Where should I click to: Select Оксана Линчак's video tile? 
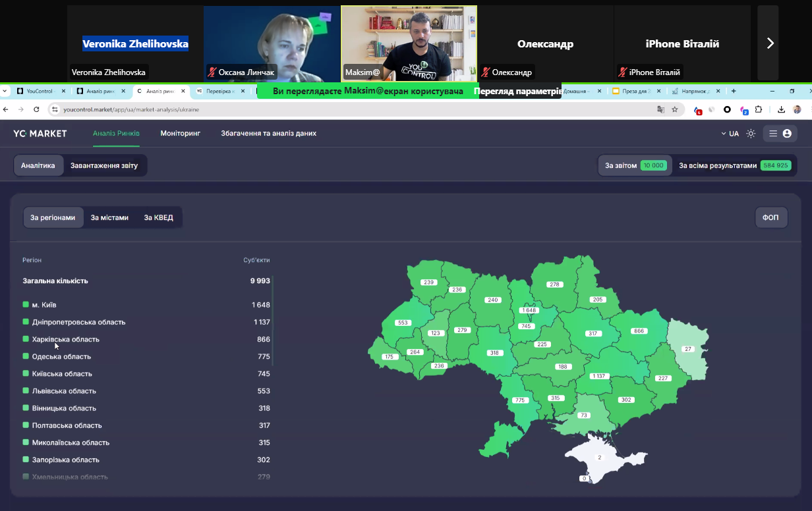[x=272, y=43]
